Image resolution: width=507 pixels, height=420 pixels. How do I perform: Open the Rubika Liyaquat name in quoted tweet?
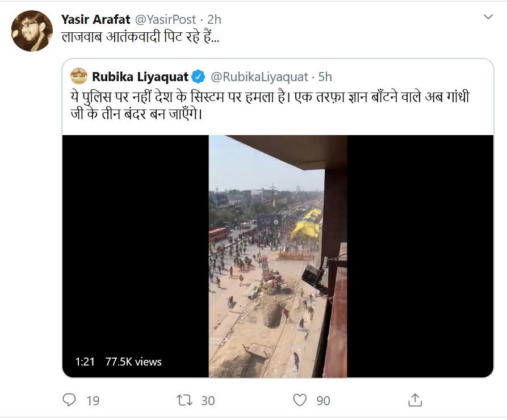click(140, 77)
